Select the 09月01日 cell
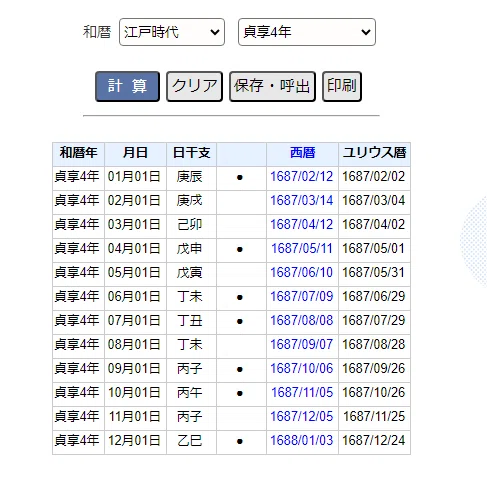Screen dimensions: 487x484 coord(135,369)
